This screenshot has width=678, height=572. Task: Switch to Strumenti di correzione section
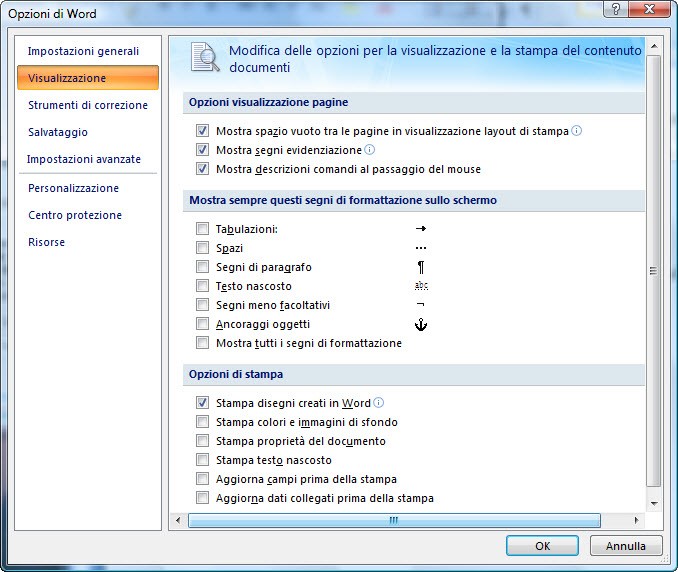click(88, 105)
